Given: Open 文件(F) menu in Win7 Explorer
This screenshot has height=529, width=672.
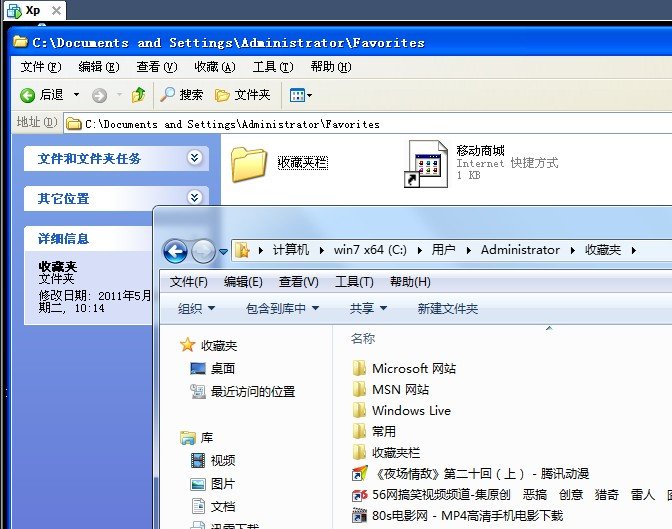Looking at the screenshot, I should [189, 282].
